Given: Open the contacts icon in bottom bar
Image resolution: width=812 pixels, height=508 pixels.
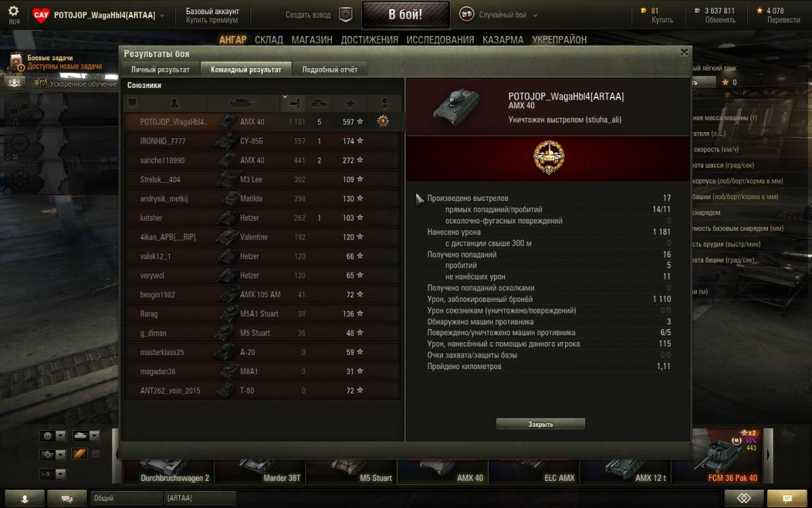Looking at the screenshot, I should (x=25, y=498).
